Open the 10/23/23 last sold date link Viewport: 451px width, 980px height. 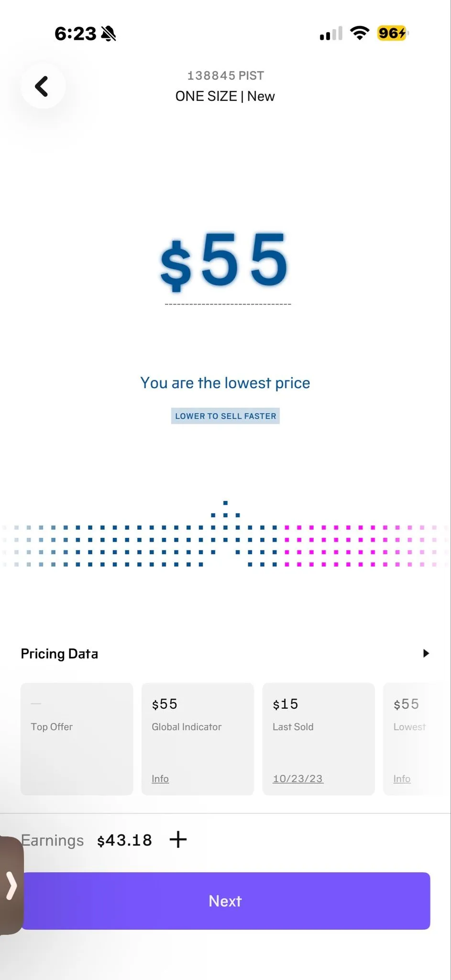297,779
